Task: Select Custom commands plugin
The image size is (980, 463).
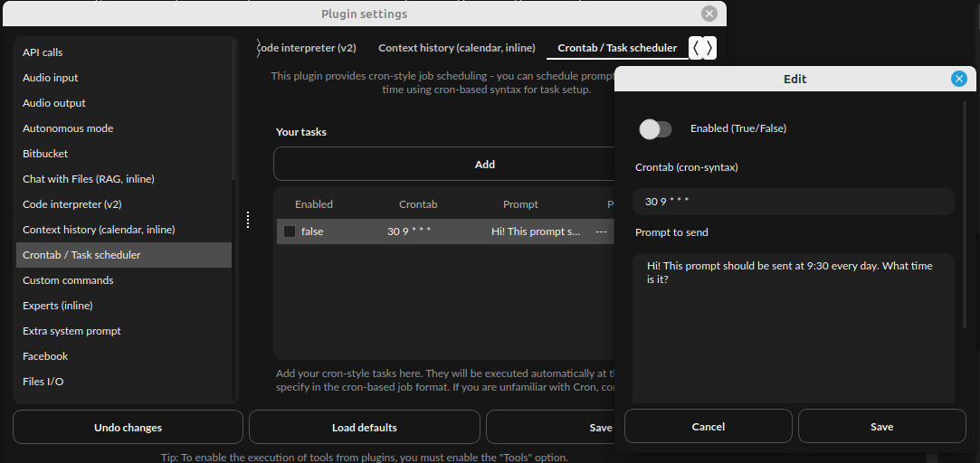Action: click(x=122, y=280)
